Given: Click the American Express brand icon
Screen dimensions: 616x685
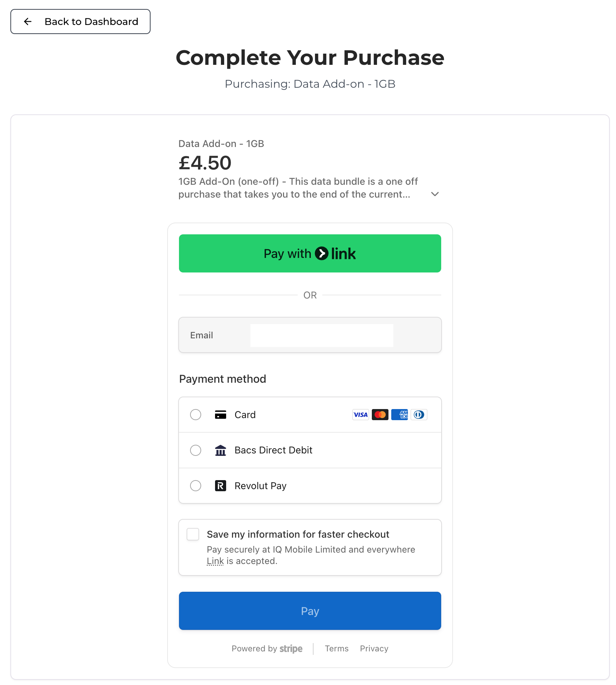Looking at the screenshot, I should (x=400, y=415).
